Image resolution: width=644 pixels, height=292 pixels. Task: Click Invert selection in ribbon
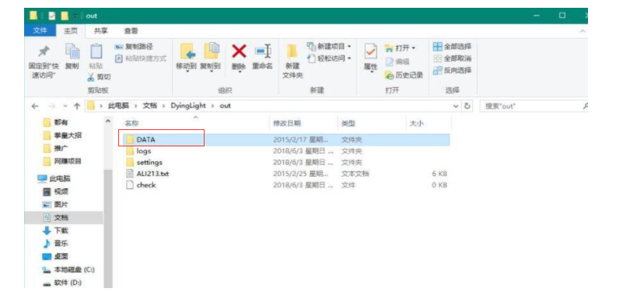[x=453, y=70]
